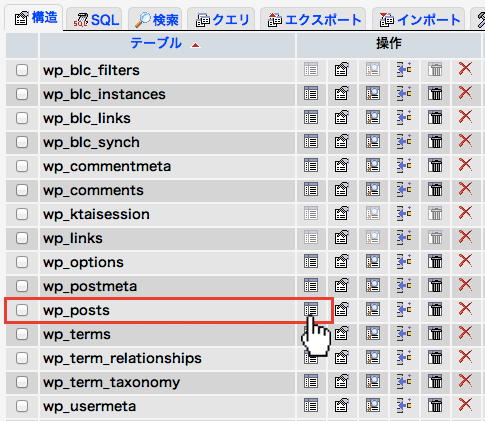Open the wp_term_taxonomy table link
This screenshot has width=485, height=421.
click(x=111, y=382)
